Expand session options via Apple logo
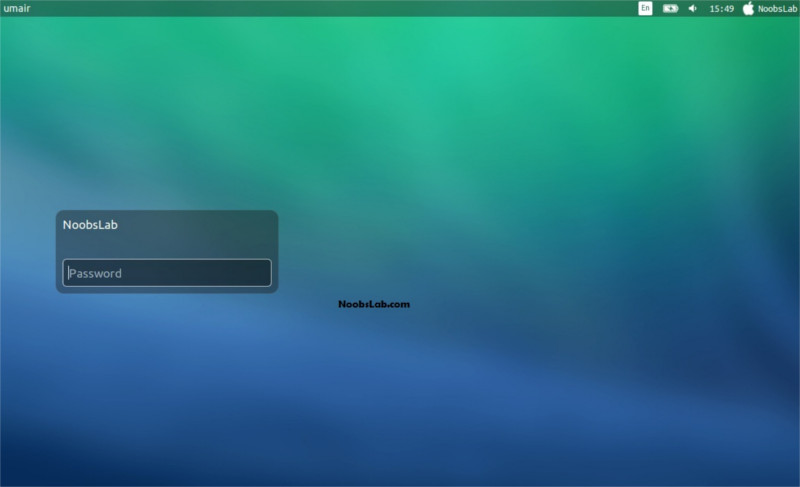This screenshot has height=487, width=800. pyautogui.click(x=748, y=8)
